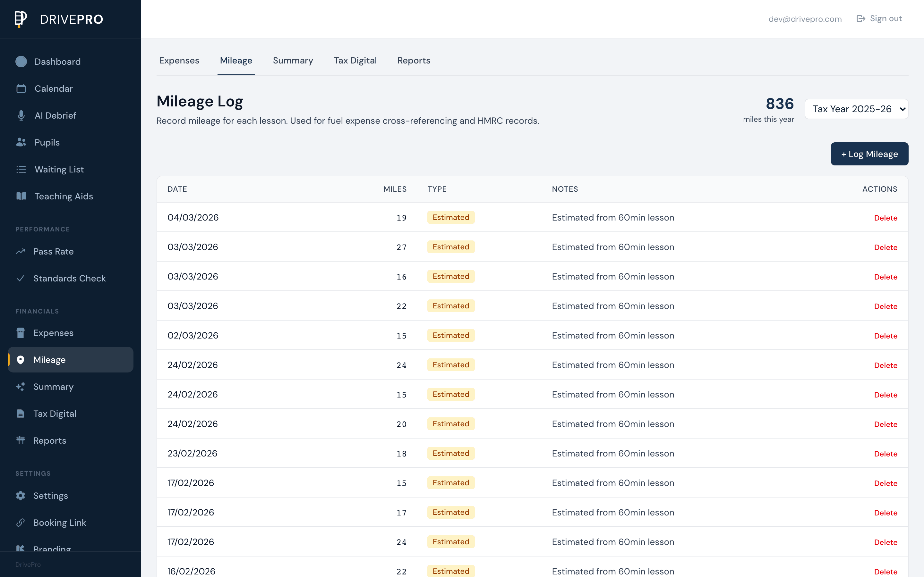The image size is (924, 577).
Task: Select the Reports tab
Action: pyautogui.click(x=414, y=60)
